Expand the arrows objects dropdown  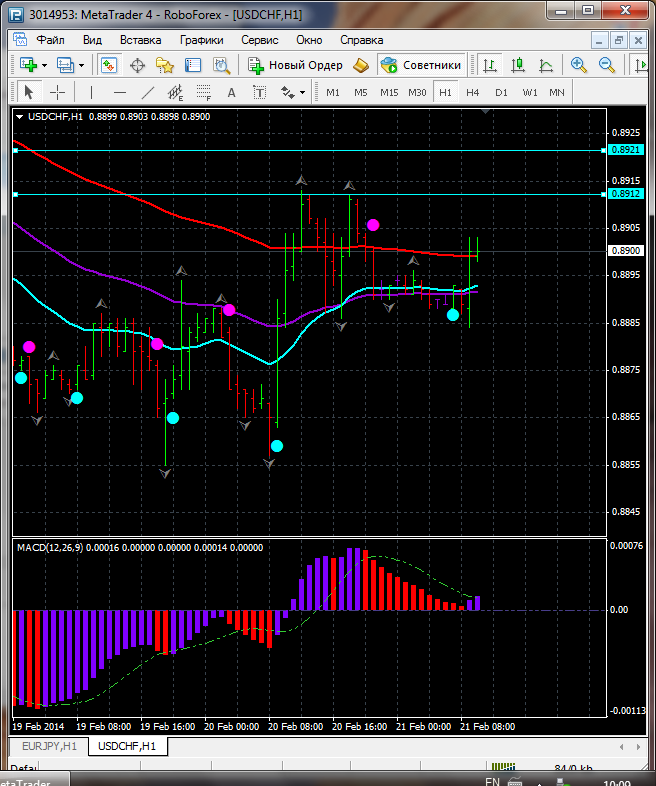(x=303, y=92)
